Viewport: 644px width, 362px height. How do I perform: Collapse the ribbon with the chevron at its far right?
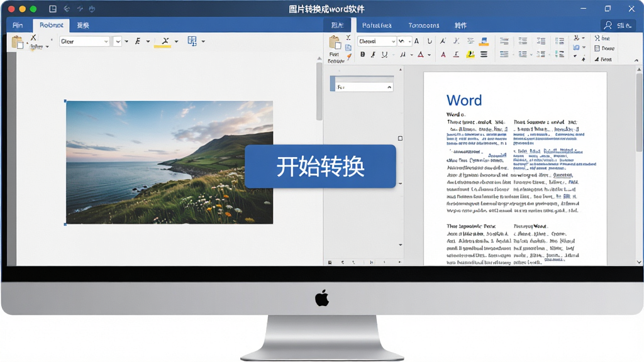click(636, 60)
